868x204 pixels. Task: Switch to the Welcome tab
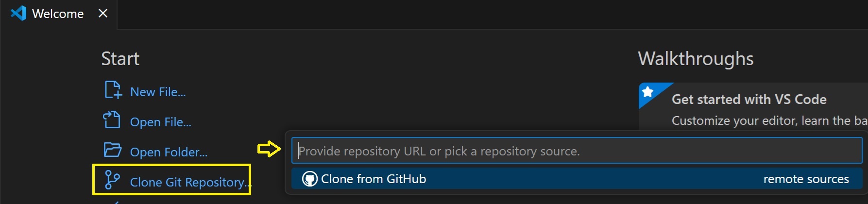point(57,14)
